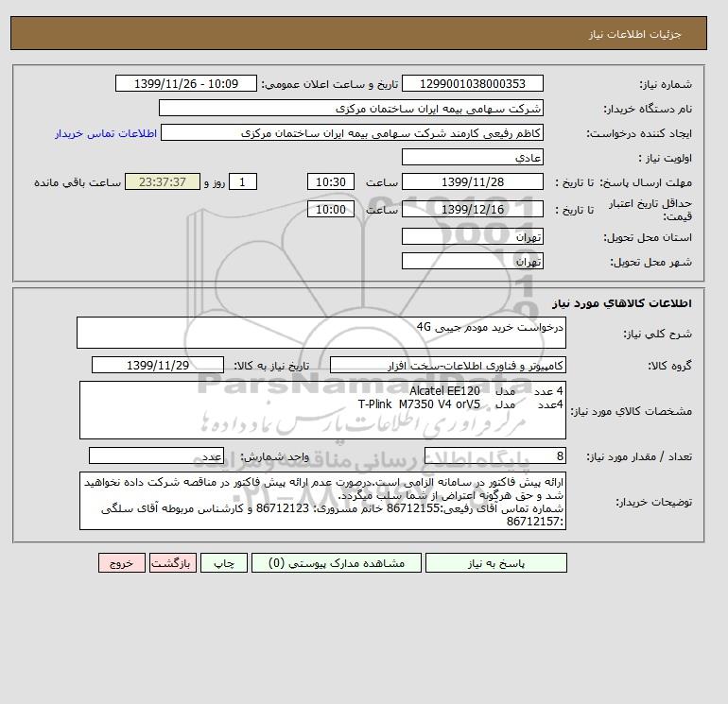
Task: Click the ساعت باقی مانده label
Action: (x=78, y=182)
